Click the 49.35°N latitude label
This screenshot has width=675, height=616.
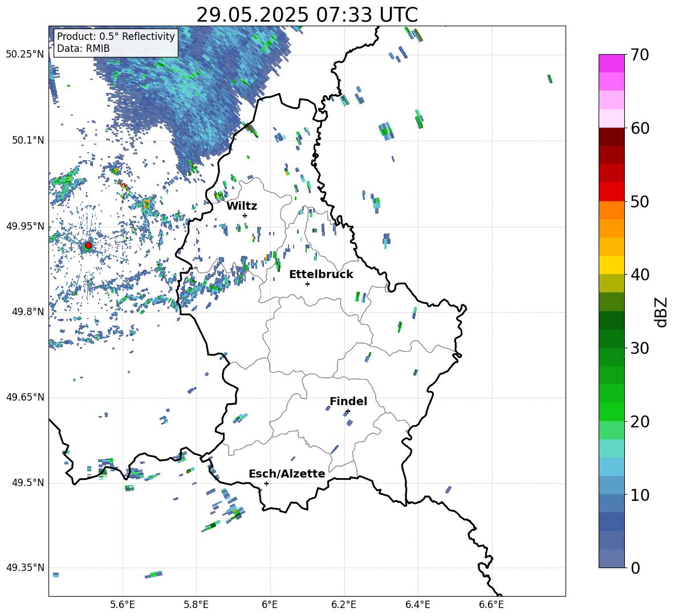click(x=25, y=568)
